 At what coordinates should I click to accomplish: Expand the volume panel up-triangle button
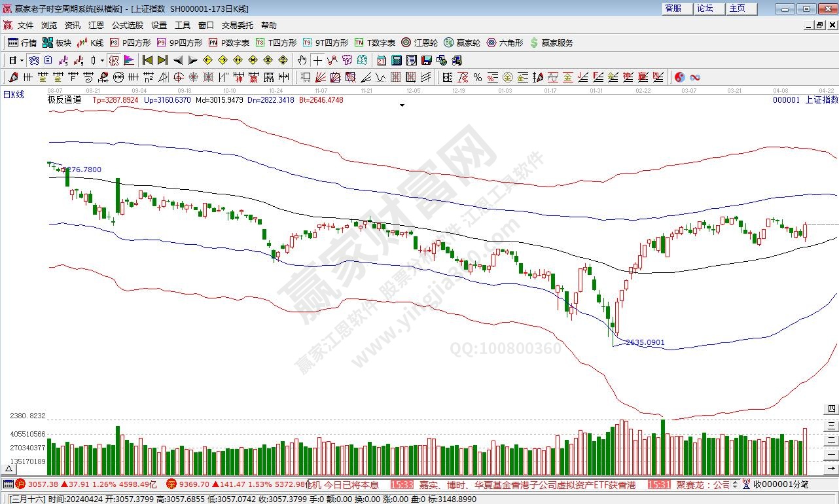pos(9,469)
